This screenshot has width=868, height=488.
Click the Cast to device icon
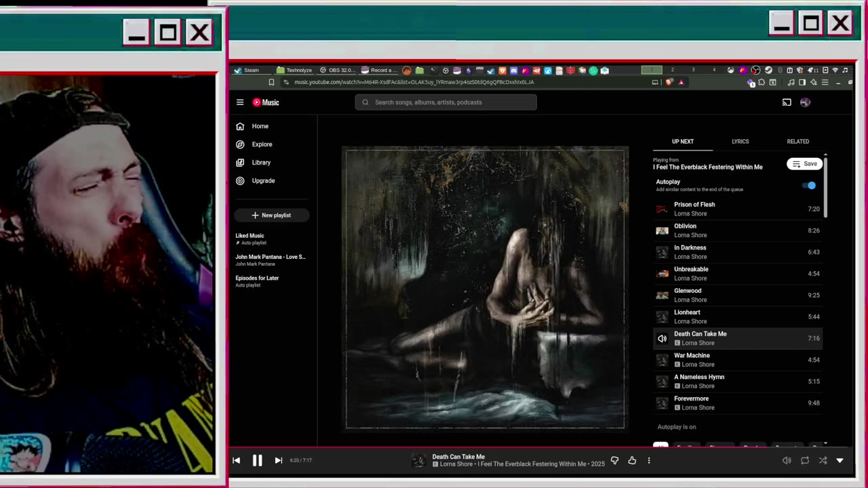[787, 102]
